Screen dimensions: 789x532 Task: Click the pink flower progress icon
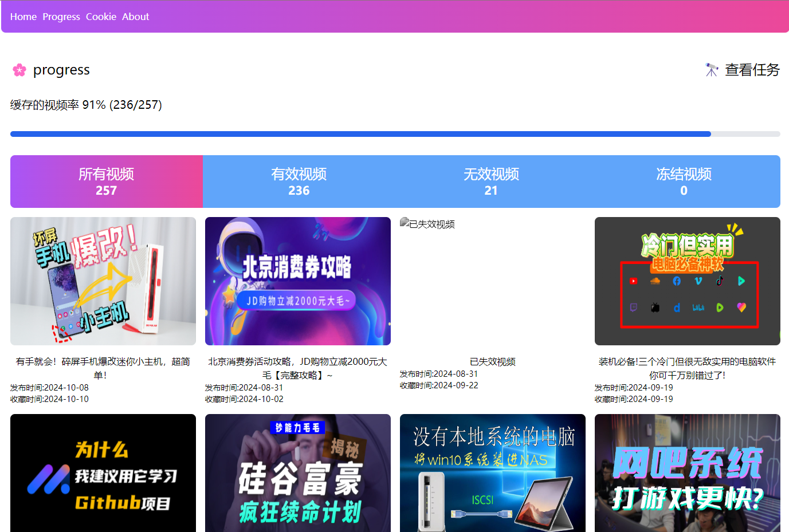click(x=19, y=70)
